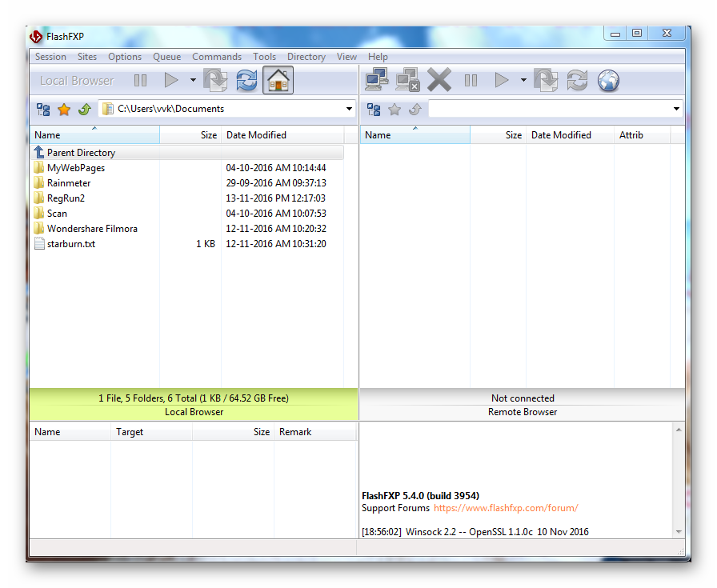
Task: Click the Not connected status text
Action: (x=523, y=398)
